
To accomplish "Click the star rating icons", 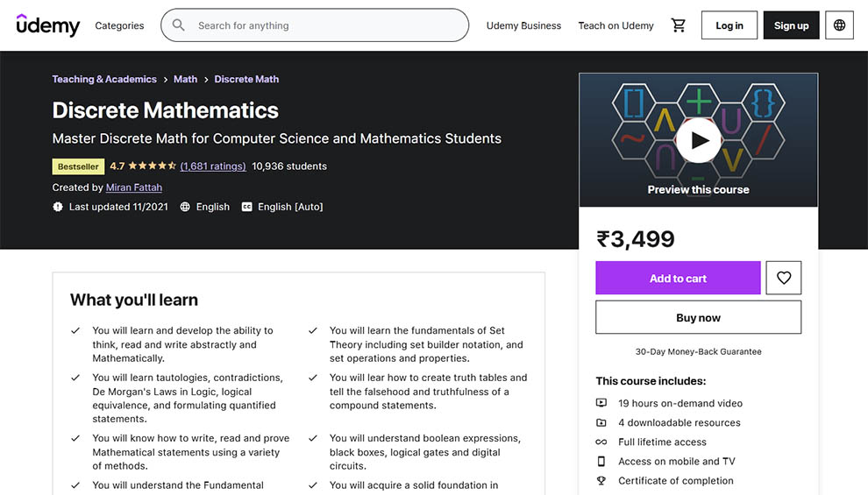I will click(153, 166).
